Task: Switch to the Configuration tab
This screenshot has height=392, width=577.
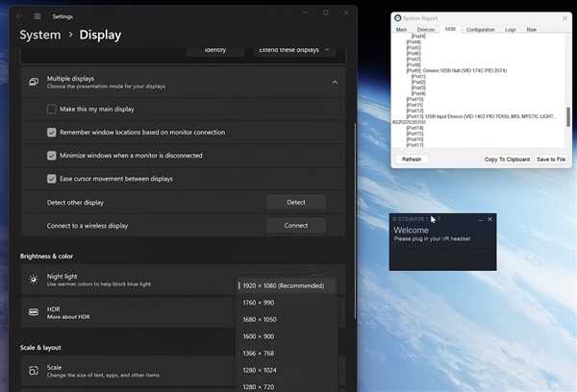Action: [480, 30]
